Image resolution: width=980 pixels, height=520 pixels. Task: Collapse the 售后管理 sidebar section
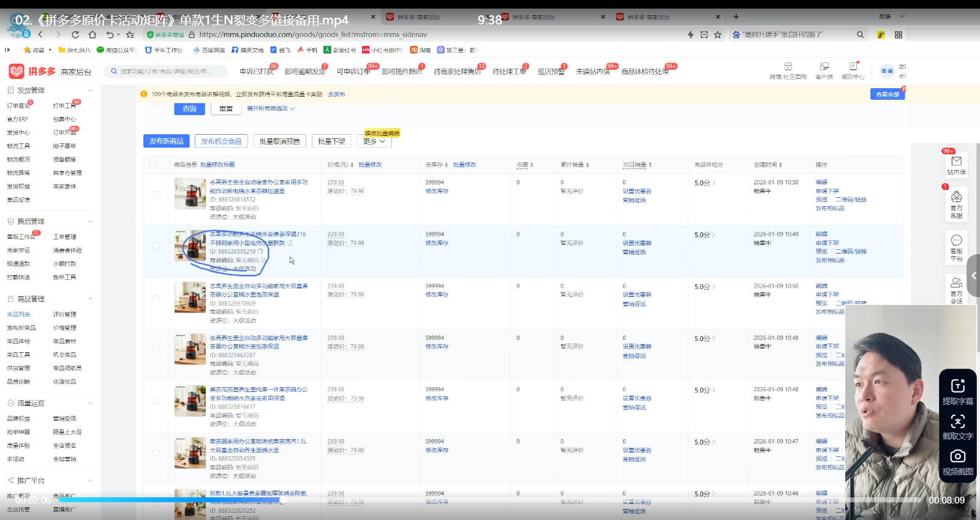(x=91, y=221)
